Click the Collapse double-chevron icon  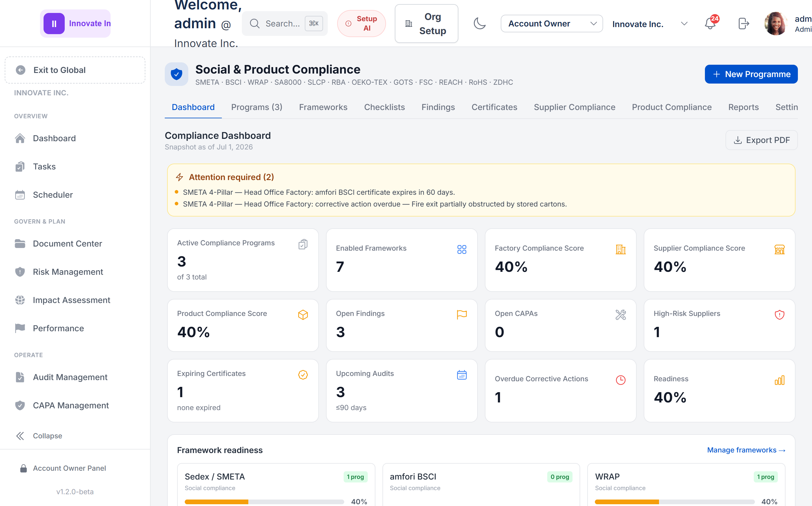[x=20, y=436]
